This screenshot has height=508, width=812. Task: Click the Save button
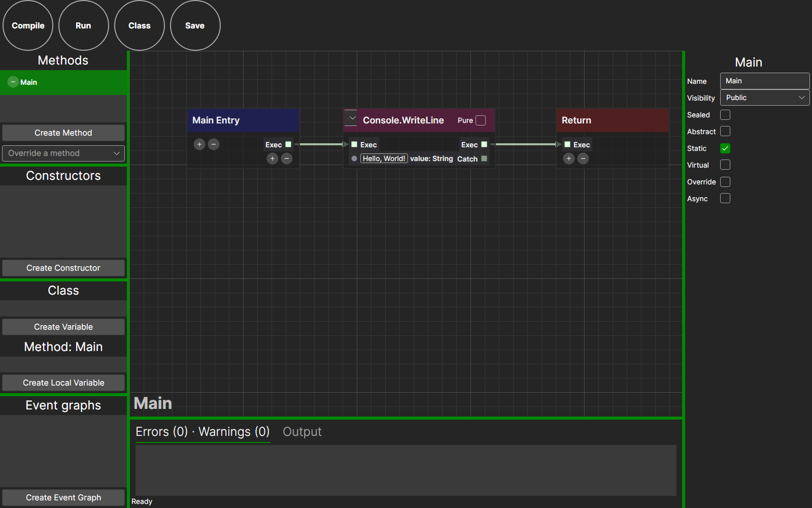tap(195, 25)
